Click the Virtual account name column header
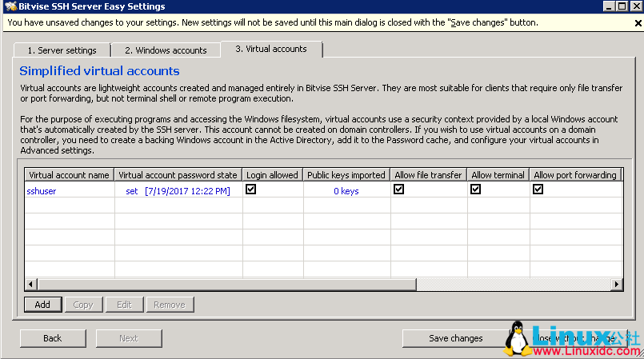Screen dimensions: 644x359 [x=69, y=175]
